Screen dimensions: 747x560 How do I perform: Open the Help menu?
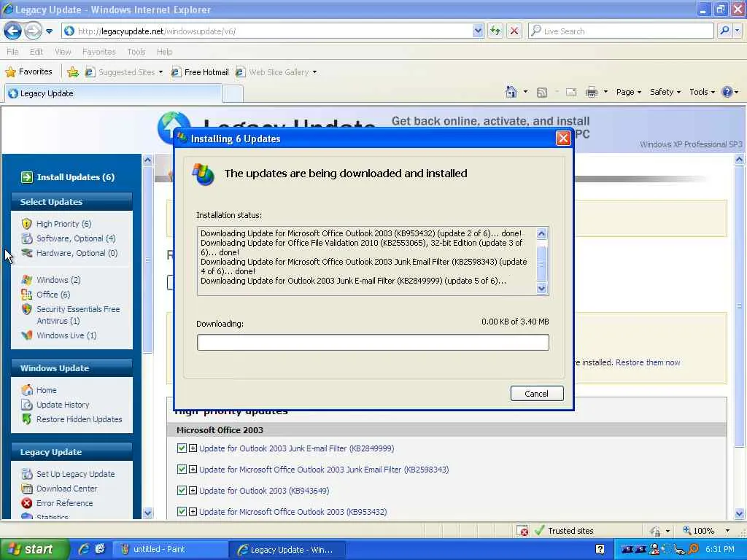click(x=164, y=52)
